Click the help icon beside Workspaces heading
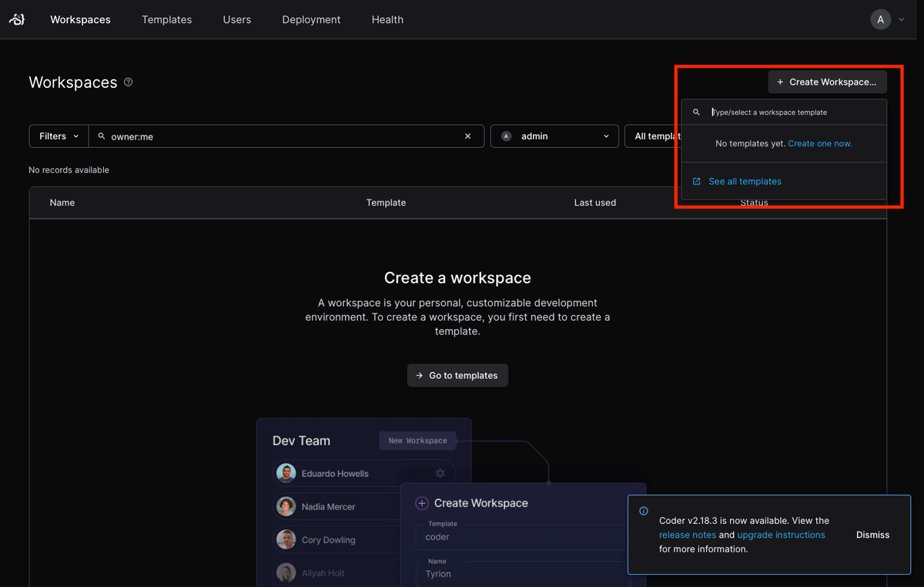 click(129, 82)
